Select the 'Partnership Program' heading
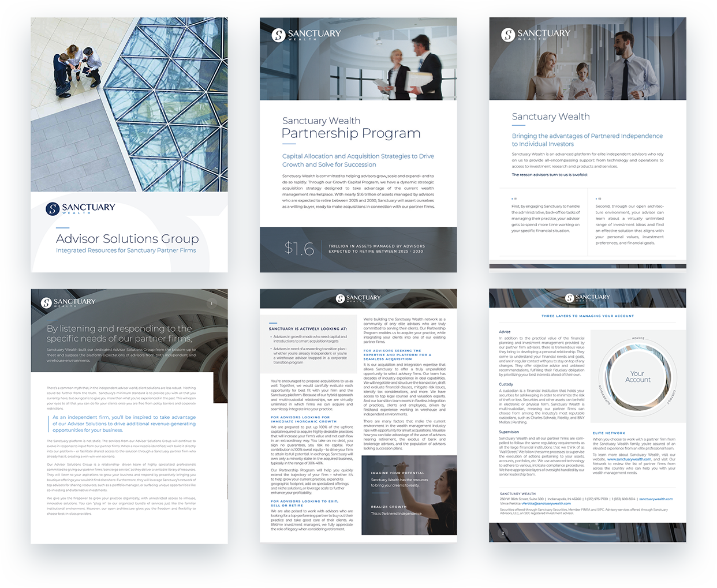The height and width of the screenshot is (588, 717). 351,133
